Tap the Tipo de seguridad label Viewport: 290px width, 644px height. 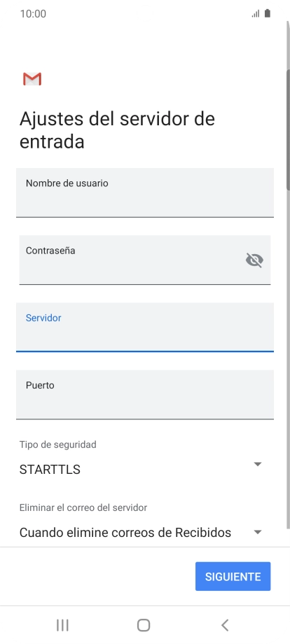coord(58,444)
